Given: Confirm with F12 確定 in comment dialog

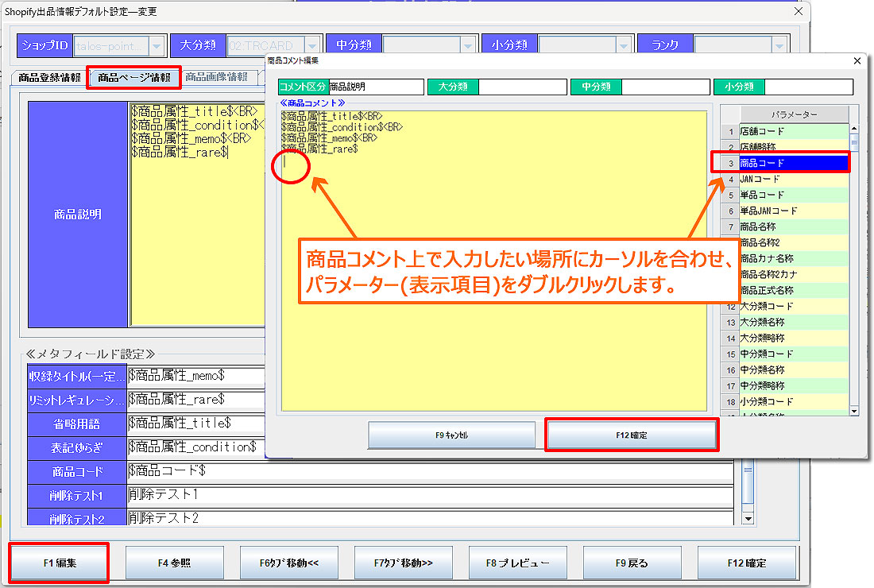Looking at the screenshot, I should (631, 435).
